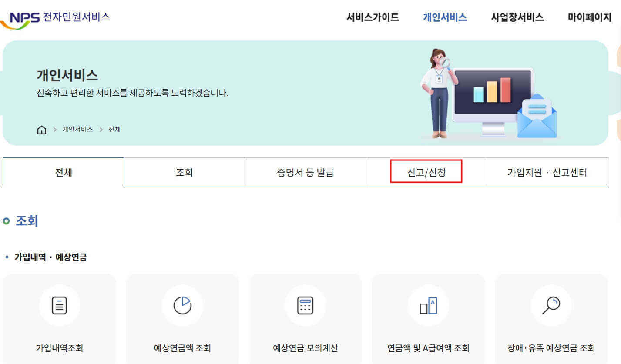Switch to the 가입지원 · 신고센터 tab

547,172
